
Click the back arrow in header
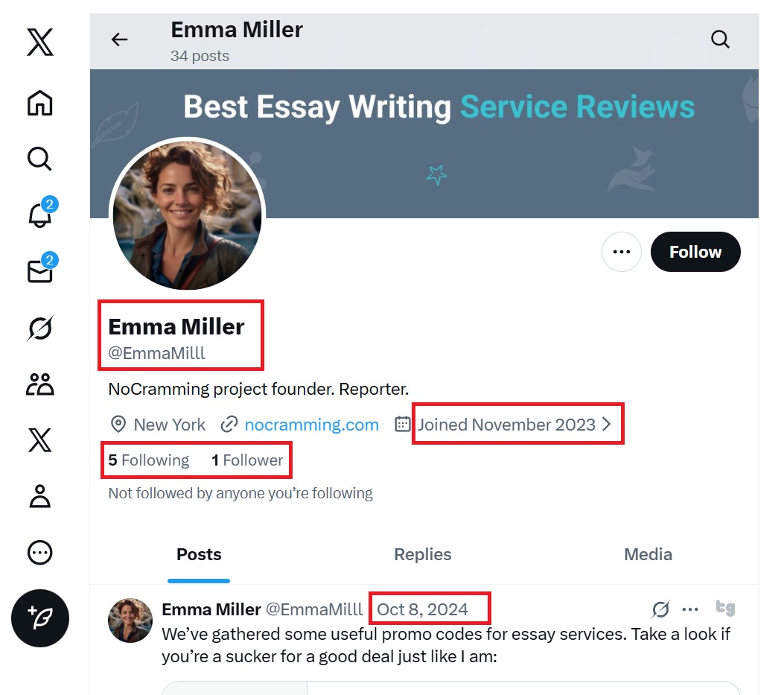(x=119, y=39)
